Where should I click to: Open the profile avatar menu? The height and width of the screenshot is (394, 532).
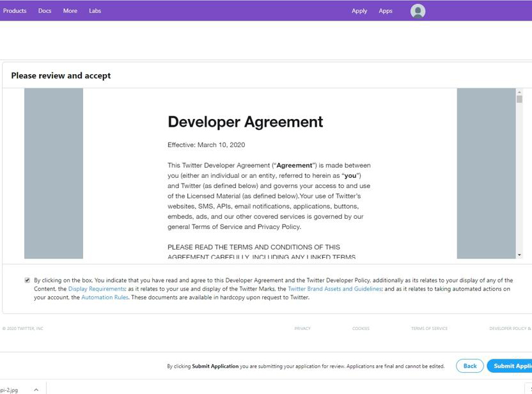tap(417, 11)
